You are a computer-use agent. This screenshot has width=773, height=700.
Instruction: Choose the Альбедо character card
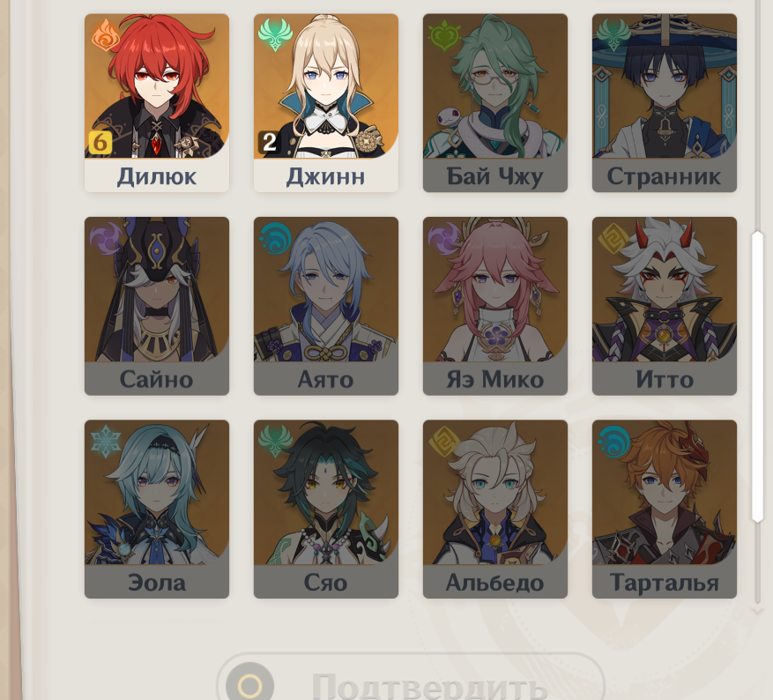tap(495, 509)
